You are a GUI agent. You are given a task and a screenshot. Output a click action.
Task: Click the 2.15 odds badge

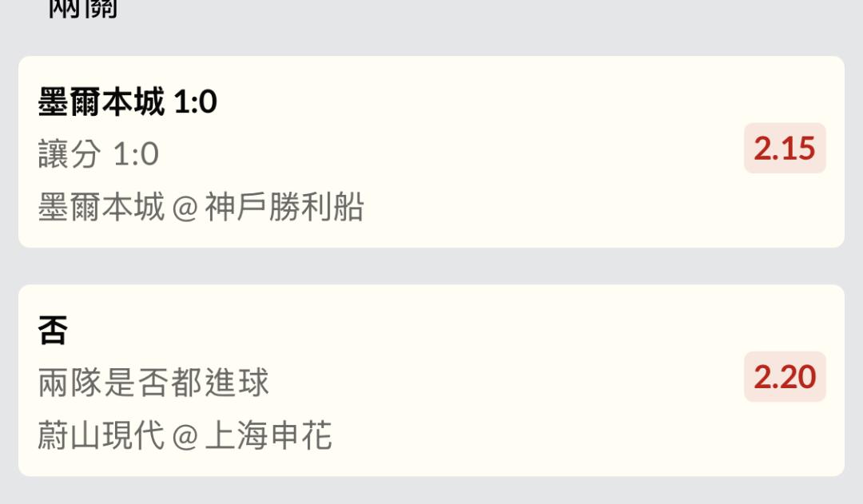pos(784,149)
